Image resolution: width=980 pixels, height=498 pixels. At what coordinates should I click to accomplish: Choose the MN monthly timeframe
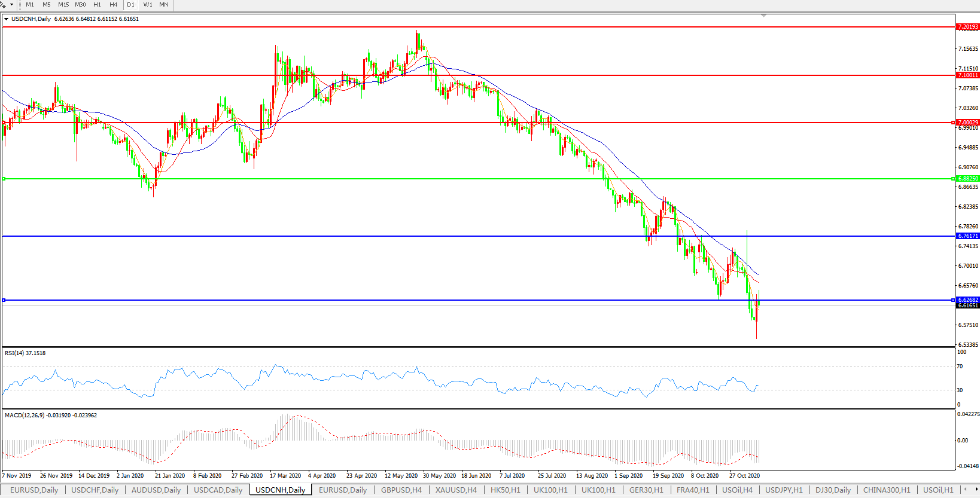(x=164, y=5)
